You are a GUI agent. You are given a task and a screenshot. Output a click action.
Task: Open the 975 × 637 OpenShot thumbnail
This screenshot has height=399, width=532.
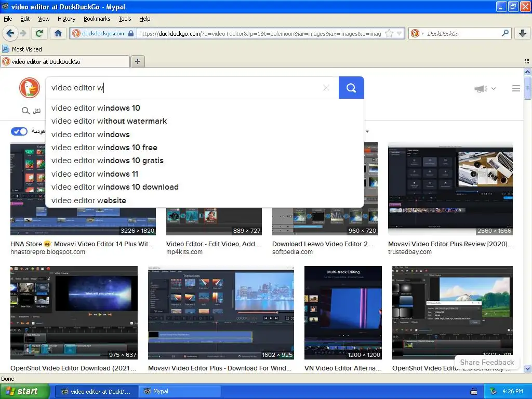(x=74, y=312)
